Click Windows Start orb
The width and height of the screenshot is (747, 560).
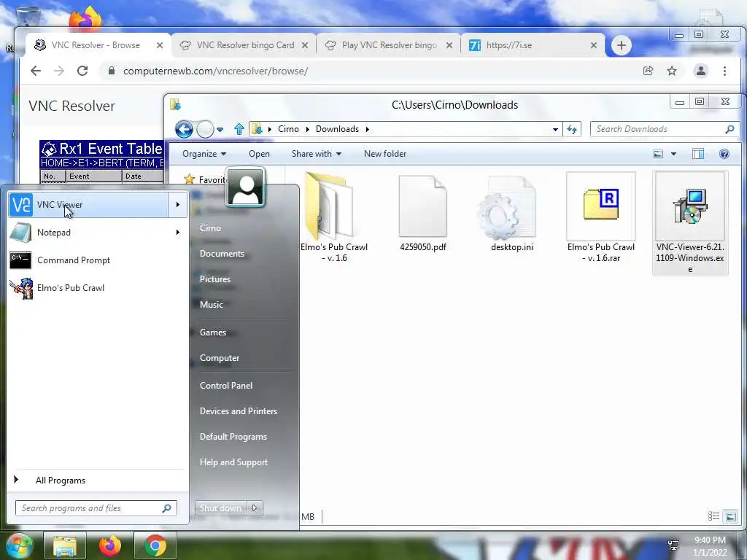18,545
